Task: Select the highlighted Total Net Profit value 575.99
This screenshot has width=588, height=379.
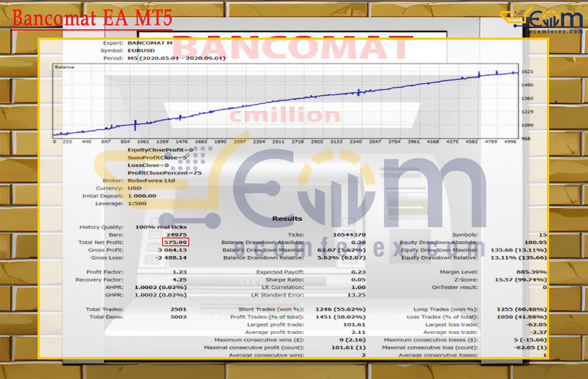Action: pyautogui.click(x=175, y=242)
